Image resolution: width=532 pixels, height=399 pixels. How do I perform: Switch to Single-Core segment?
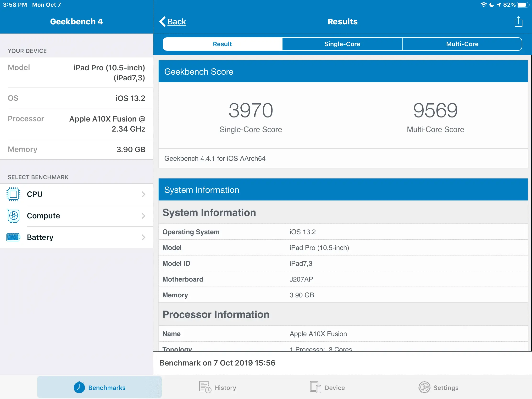click(342, 44)
